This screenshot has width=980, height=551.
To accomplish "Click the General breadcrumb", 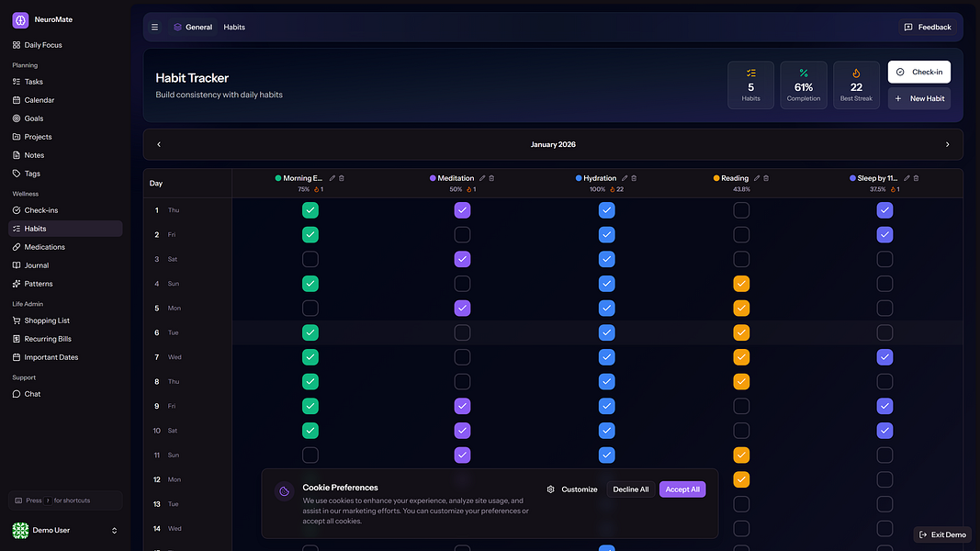I will click(x=193, y=28).
